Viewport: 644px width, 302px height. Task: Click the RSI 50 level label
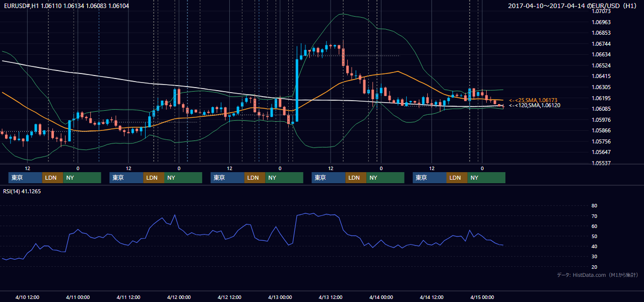point(594,236)
